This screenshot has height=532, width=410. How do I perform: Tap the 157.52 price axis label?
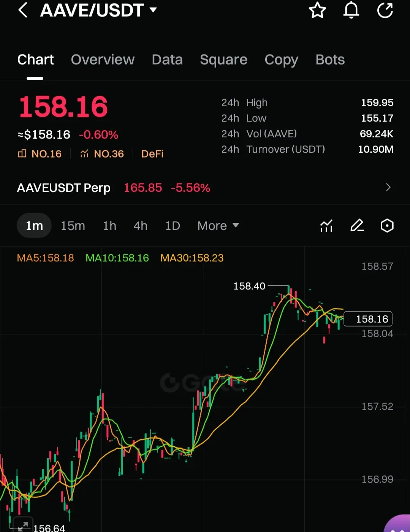pyautogui.click(x=377, y=407)
